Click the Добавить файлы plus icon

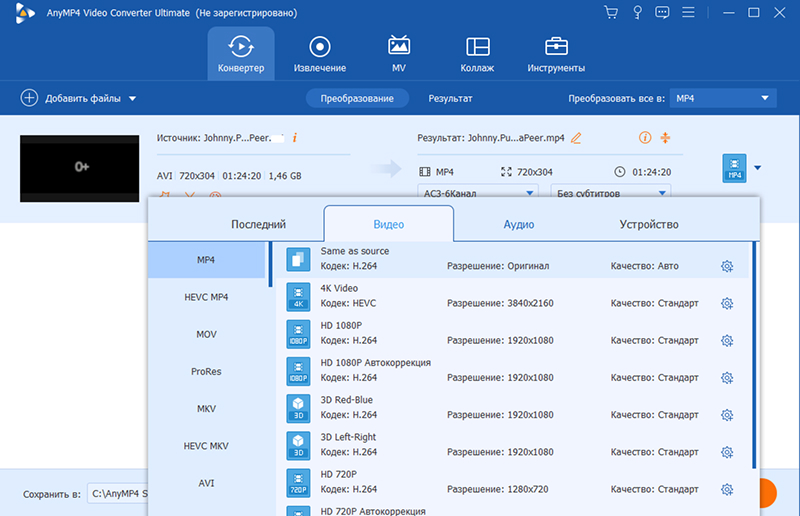point(29,98)
